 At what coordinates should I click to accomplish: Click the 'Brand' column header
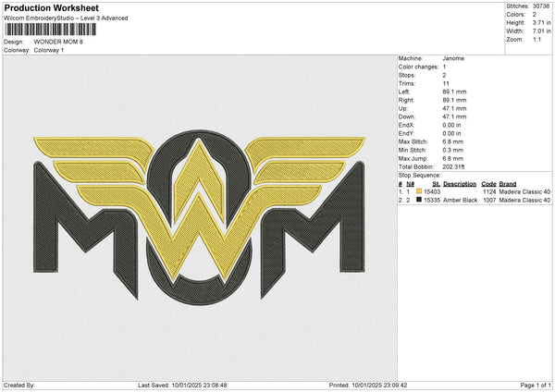pyautogui.click(x=508, y=184)
